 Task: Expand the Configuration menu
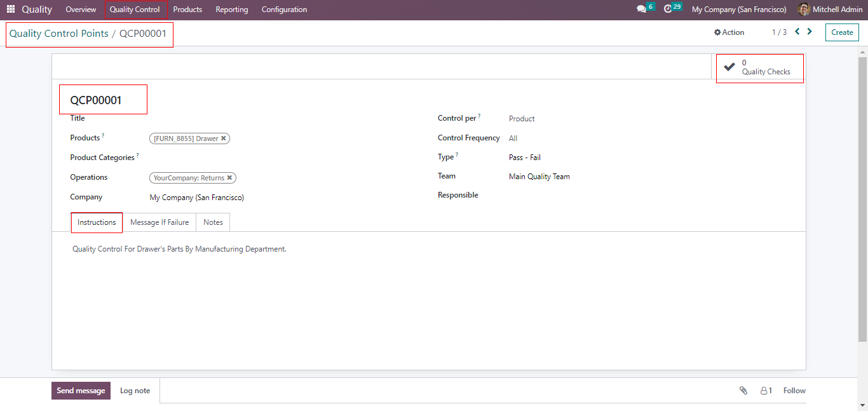pyautogui.click(x=284, y=10)
